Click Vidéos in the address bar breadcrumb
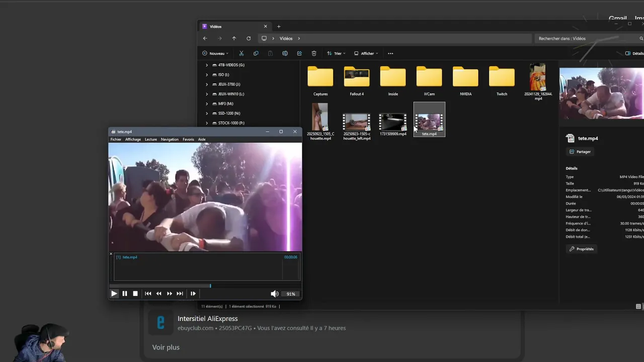Screen dimensions: 644x362 click(286, 38)
